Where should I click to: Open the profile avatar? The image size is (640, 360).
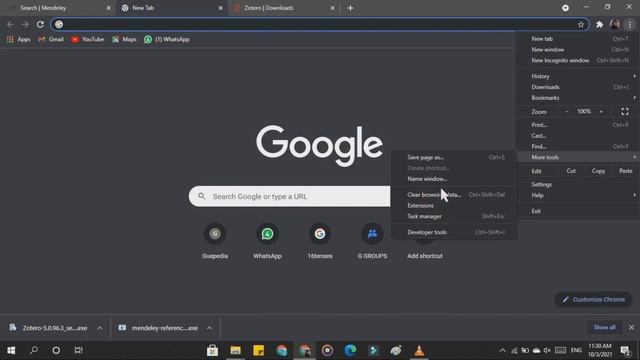[615, 24]
